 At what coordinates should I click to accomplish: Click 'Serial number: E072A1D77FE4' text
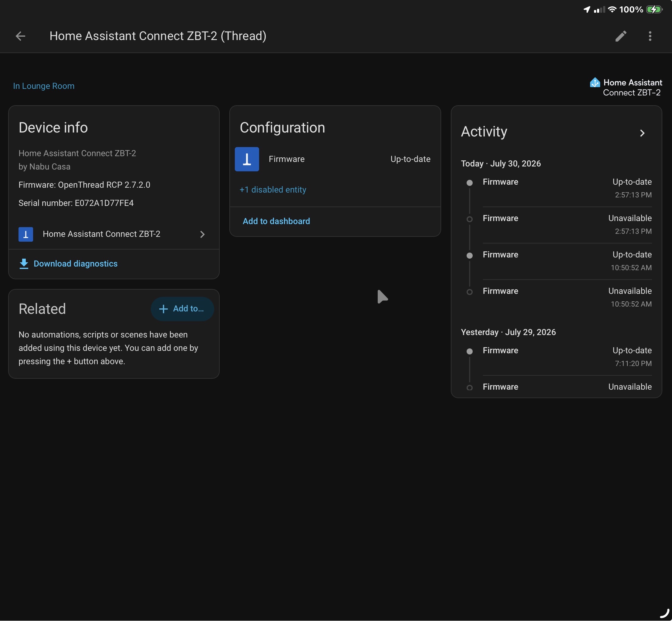tap(76, 203)
